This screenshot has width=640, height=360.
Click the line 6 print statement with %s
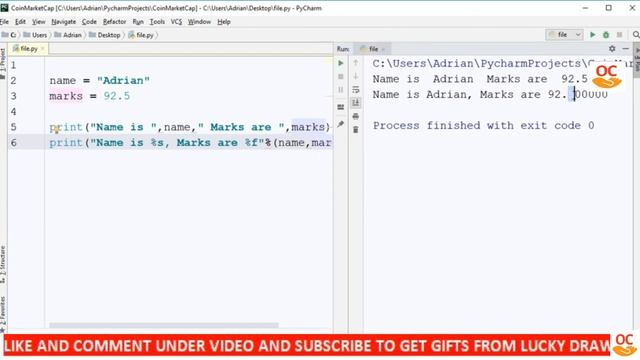(191, 142)
